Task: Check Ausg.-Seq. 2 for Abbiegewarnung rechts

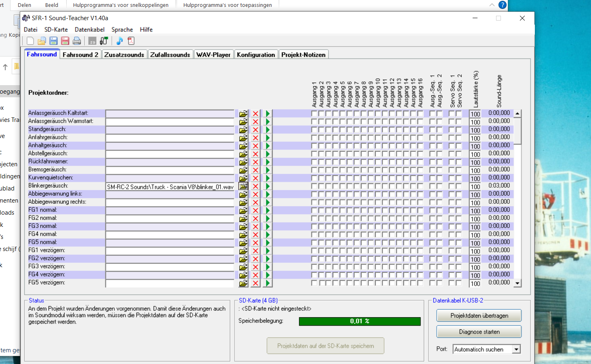Action: coord(440,203)
